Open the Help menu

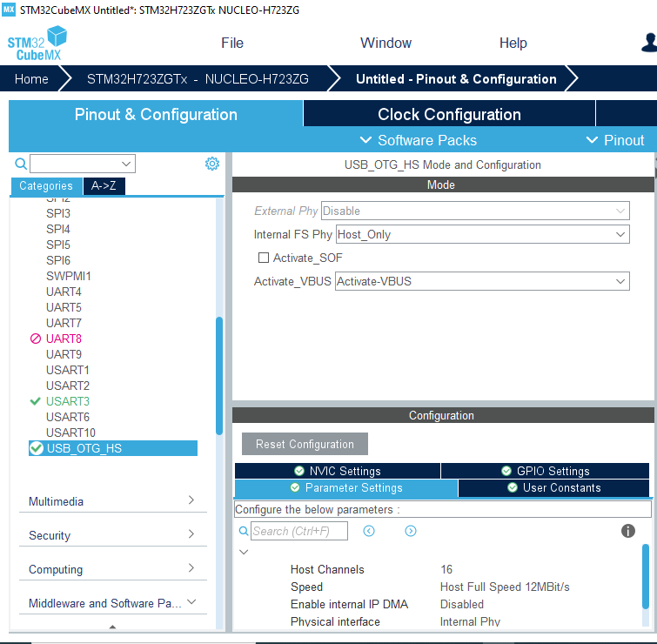(513, 43)
